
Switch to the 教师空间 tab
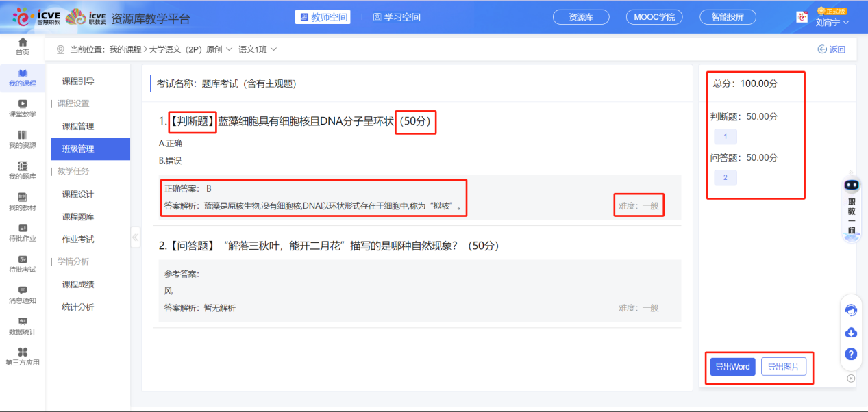click(x=323, y=17)
